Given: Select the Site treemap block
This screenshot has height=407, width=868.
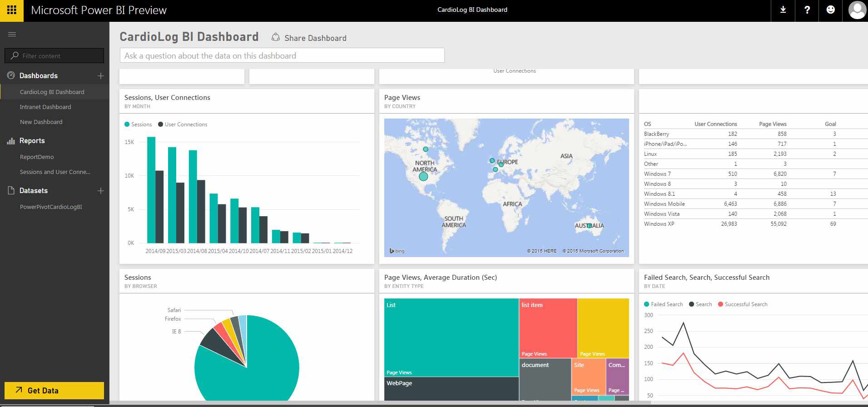Looking at the screenshot, I should [589, 377].
